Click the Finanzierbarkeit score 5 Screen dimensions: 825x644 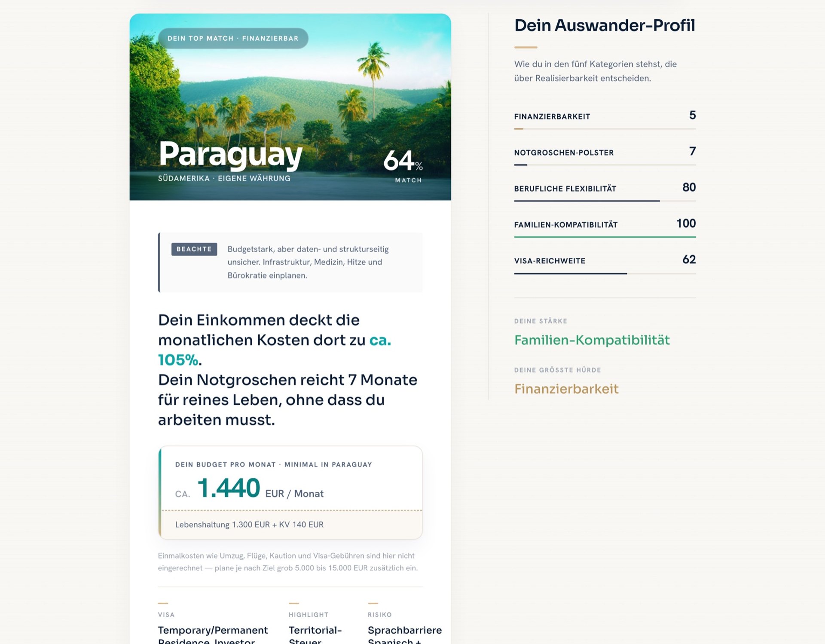(692, 115)
